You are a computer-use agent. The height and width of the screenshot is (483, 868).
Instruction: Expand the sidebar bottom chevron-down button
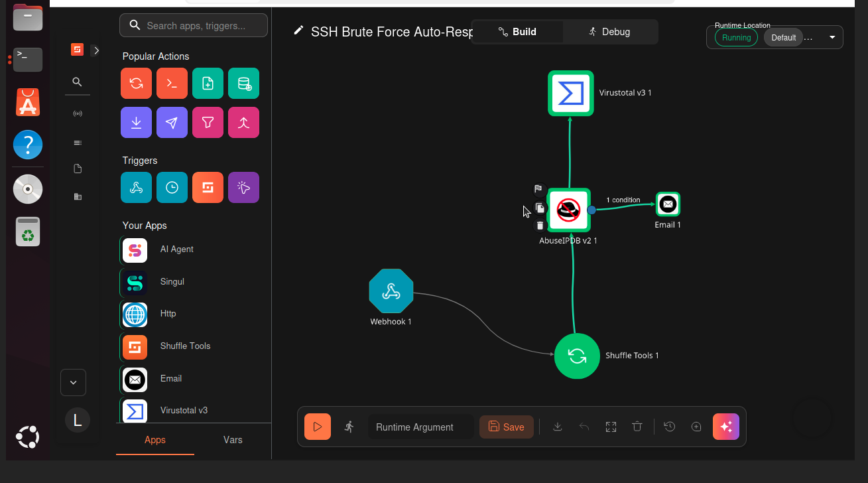73,382
